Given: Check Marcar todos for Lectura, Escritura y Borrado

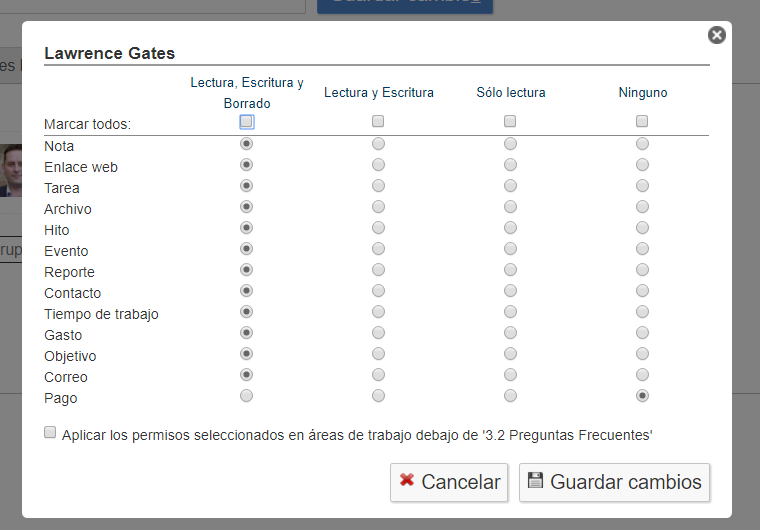Looking at the screenshot, I should point(247,121).
